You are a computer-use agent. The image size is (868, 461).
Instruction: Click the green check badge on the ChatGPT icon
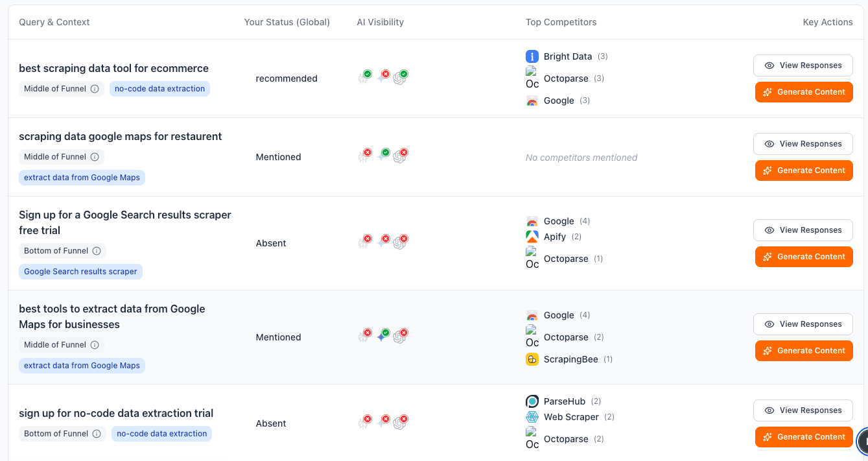coord(404,73)
